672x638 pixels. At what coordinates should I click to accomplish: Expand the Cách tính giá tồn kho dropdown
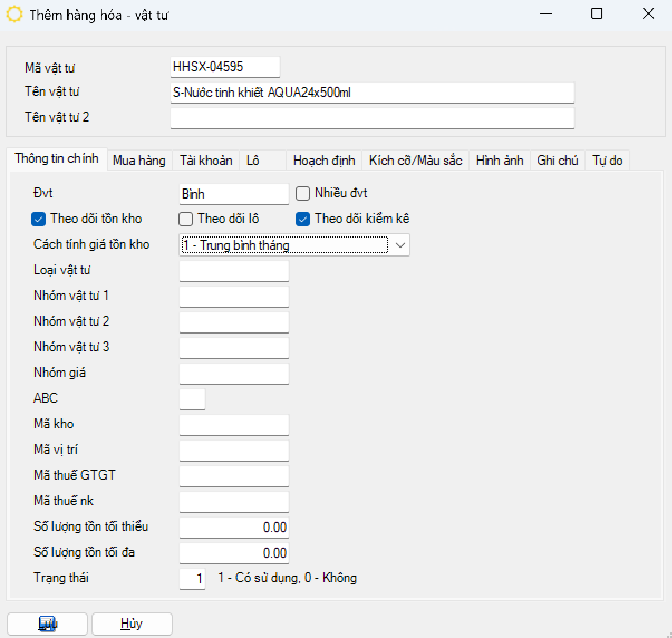click(400, 245)
